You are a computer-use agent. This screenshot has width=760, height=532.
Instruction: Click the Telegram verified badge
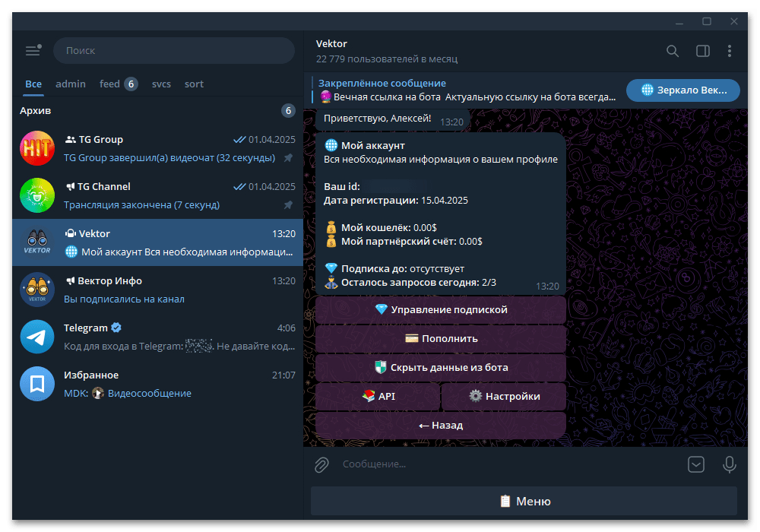point(116,328)
